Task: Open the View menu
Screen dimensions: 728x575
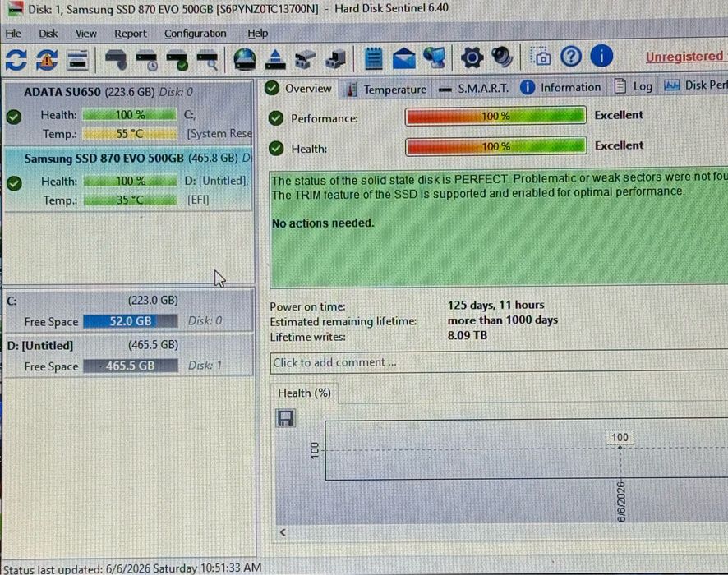Action: click(x=86, y=34)
